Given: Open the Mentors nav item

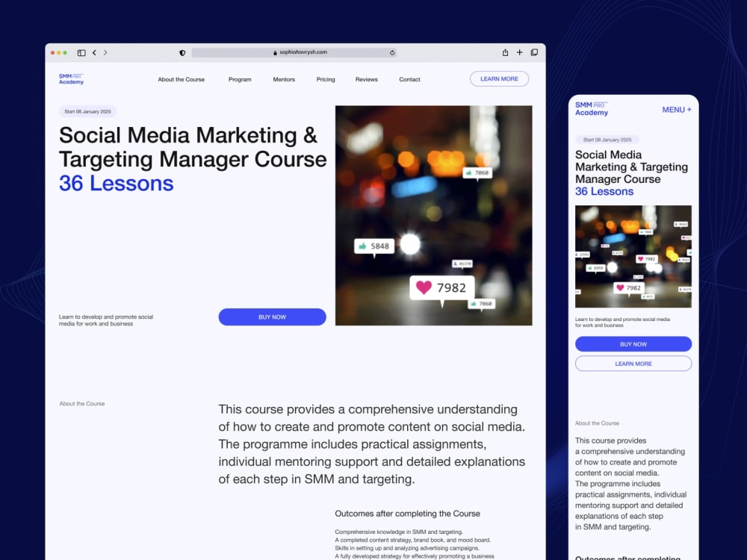Looking at the screenshot, I should tap(284, 80).
